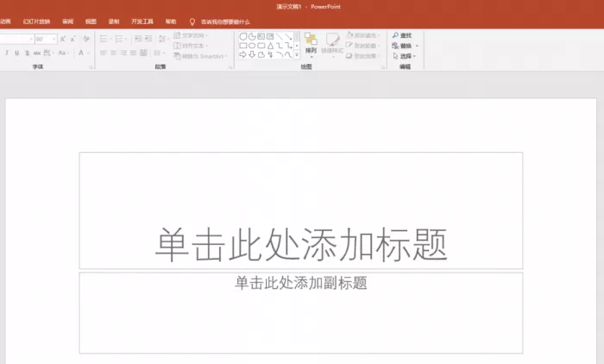Screen dimensions: 604x364
Task: Toggle Italic formatting
Action: [x=7, y=53]
